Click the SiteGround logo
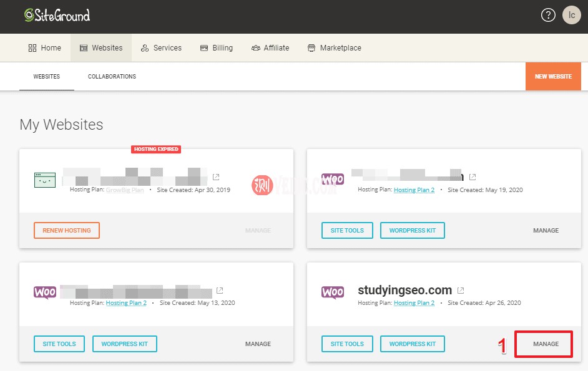The image size is (588, 371). pos(57,15)
